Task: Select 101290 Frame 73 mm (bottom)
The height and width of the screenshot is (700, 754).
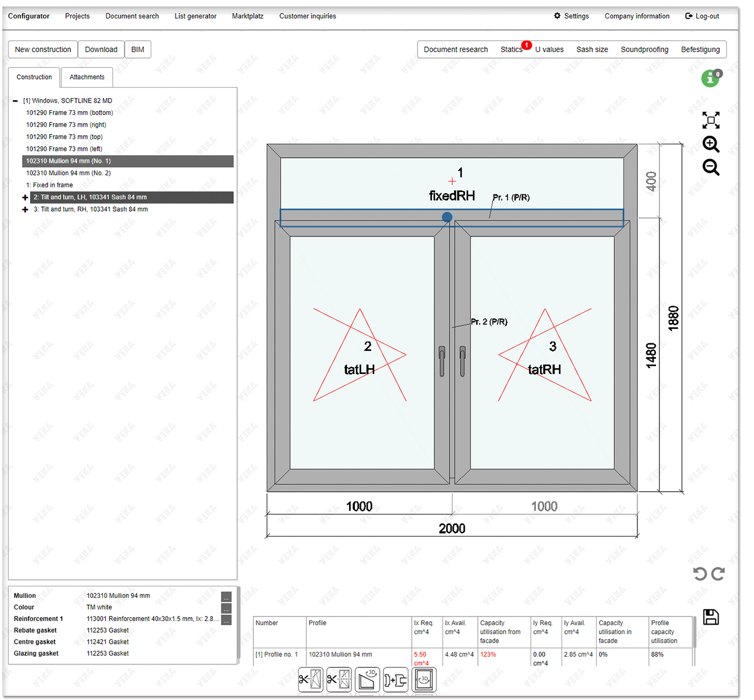Action: click(70, 113)
